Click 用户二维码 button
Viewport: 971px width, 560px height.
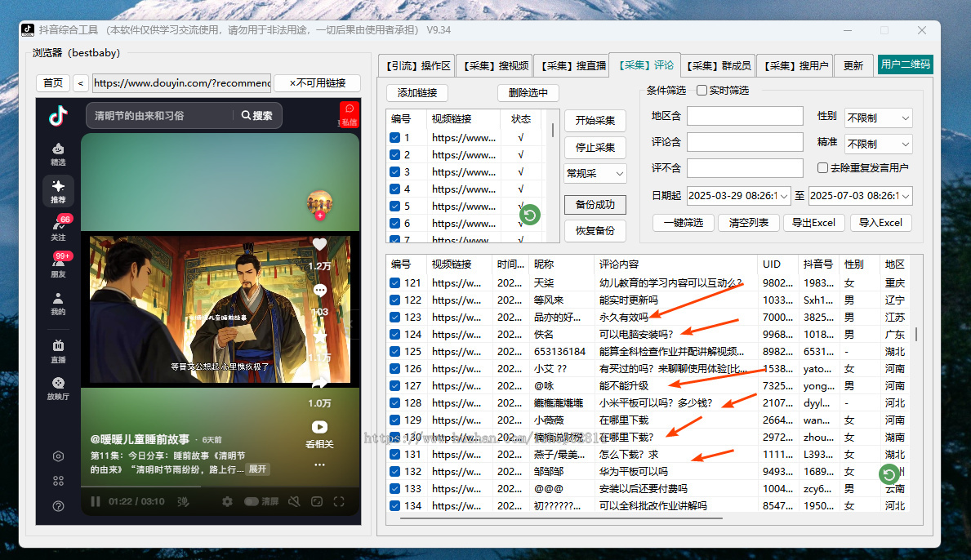point(905,64)
